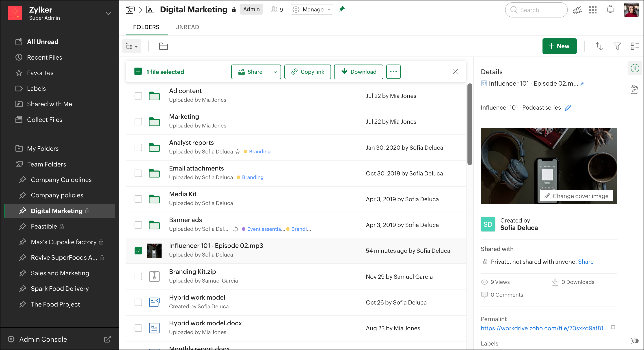Open Recent Files in sidebar
The width and height of the screenshot is (644, 350).
coord(44,57)
